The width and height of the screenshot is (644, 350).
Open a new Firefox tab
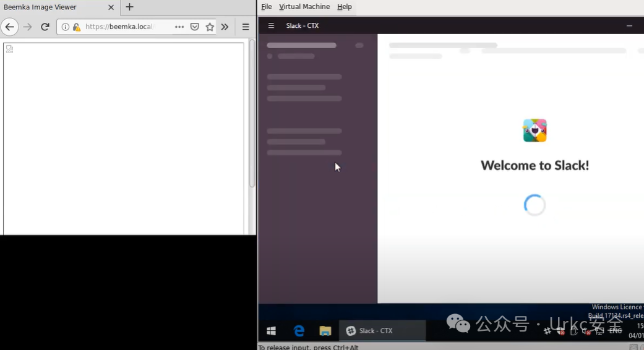coord(129,7)
